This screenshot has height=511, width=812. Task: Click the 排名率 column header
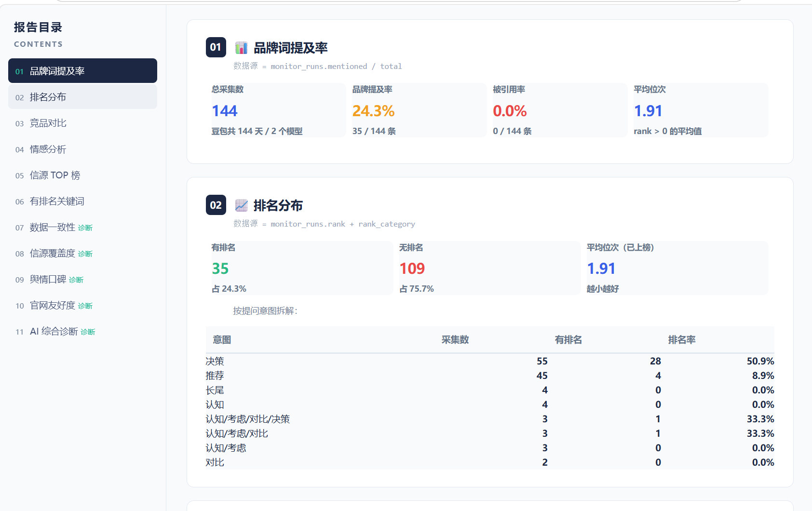(x=682, y=340)
